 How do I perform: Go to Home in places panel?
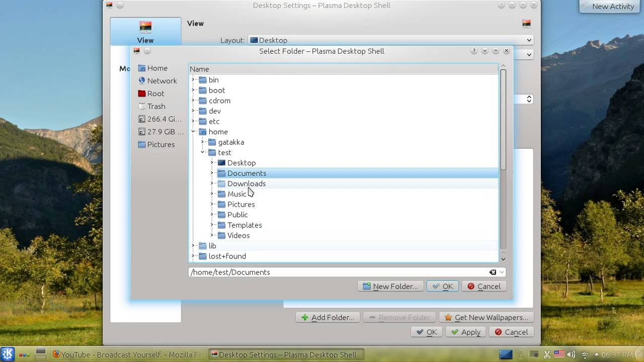pyautogui.click(x=153, y=68)
